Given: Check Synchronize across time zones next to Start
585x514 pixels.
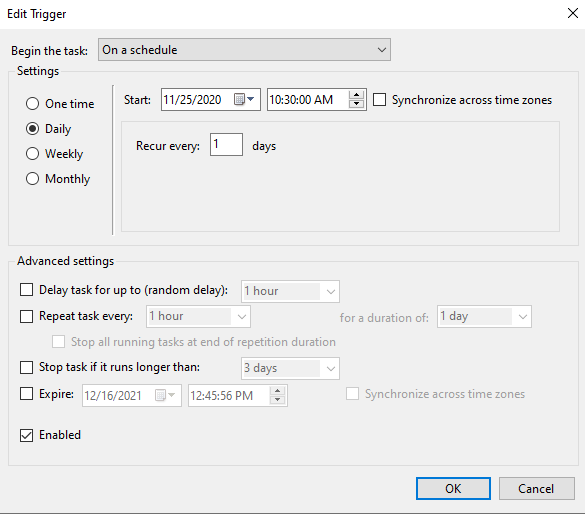Looking at the screenshot, I should pos(379,100).
